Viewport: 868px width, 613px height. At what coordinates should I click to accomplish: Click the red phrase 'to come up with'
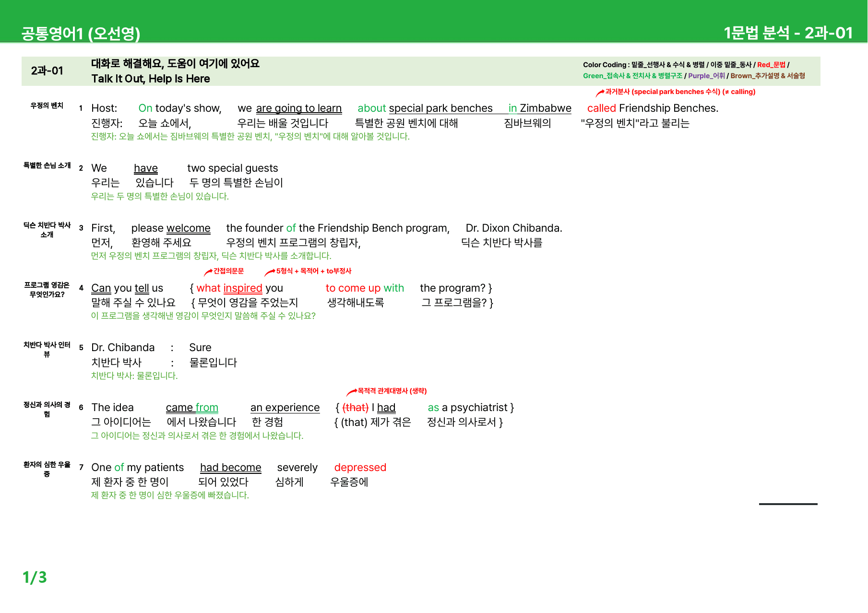point(365,288)
